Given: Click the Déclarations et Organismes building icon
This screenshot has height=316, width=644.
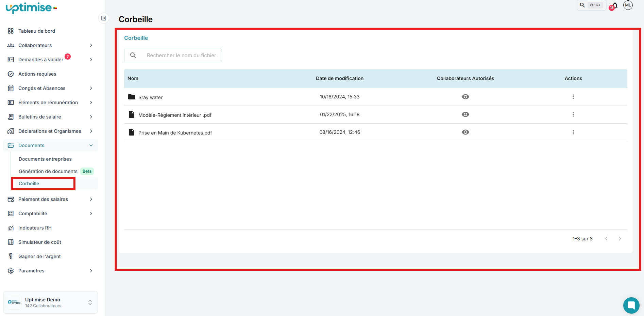Looking at the screenshot, I should (x=11, y=131).
